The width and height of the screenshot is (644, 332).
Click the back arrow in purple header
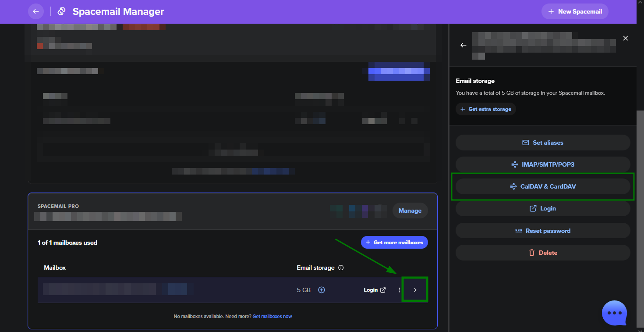(x=36, y=11)
